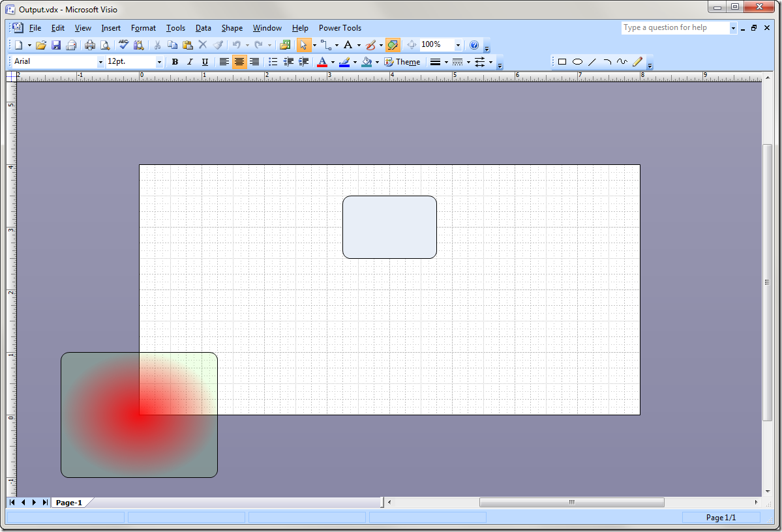Image resolution: width=782 pixels, height=532 pixels.
Task: Click the Spelling check icon
Action: (123, 45)
